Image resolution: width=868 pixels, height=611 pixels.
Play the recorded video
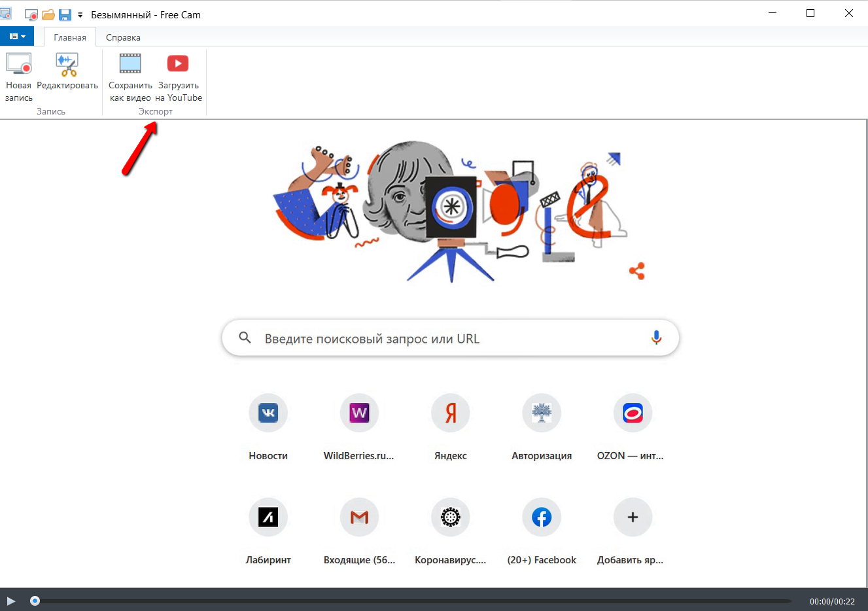11,601
